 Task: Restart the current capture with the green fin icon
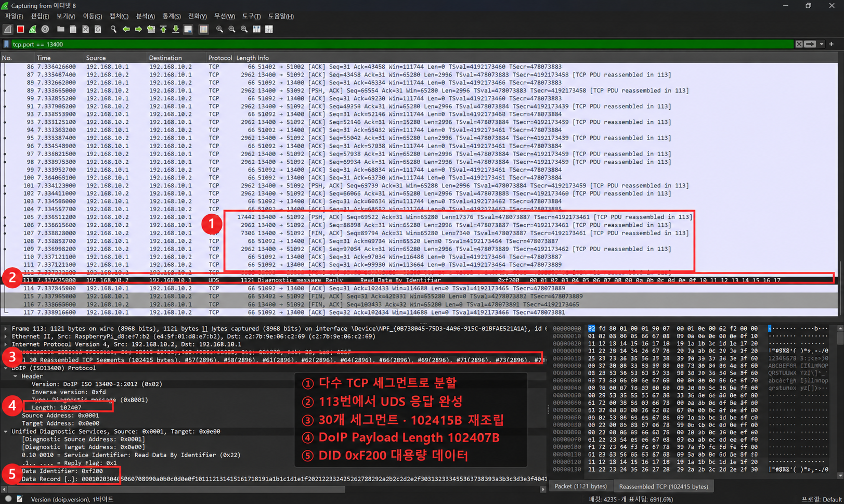33,30
